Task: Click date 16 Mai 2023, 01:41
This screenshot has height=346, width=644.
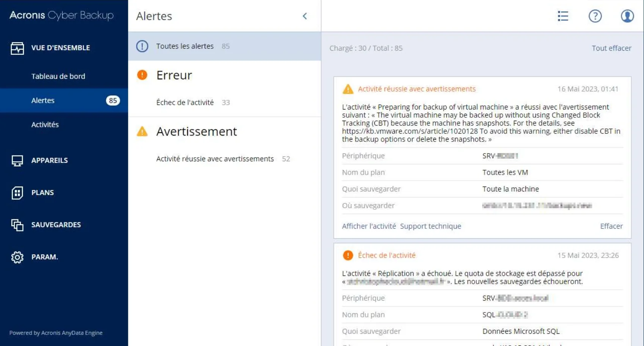Action: (588, 89)
